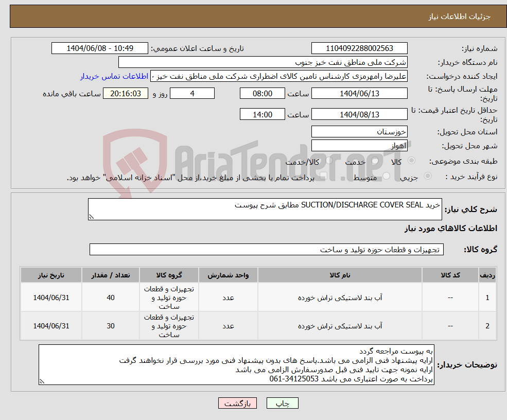Click the remaining time counter 20:16:03

click(126, 93)
